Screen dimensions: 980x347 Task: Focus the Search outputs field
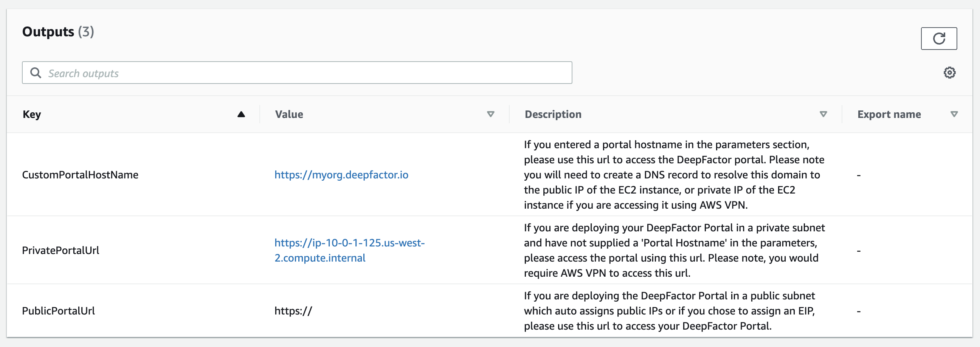(297, 73)
